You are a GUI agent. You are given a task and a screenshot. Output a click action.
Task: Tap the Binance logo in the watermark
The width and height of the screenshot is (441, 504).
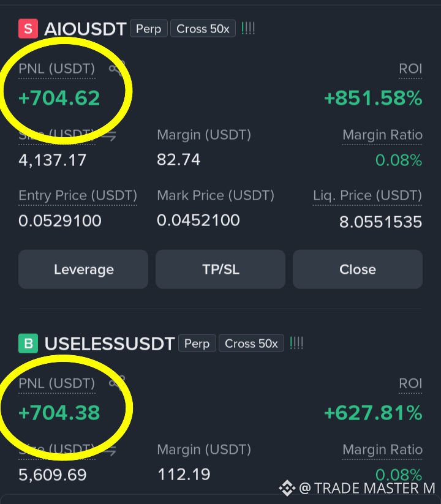click(x=287, y=488)
